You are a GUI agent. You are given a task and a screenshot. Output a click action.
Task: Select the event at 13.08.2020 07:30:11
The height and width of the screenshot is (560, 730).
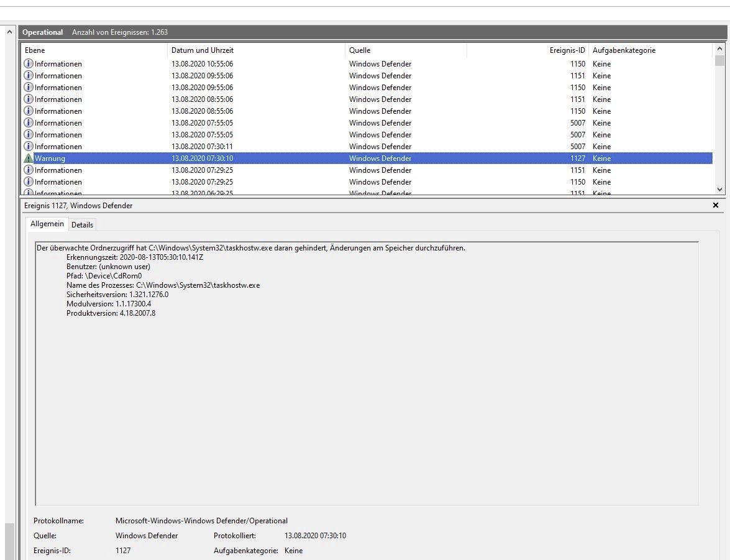pos(368,146)
